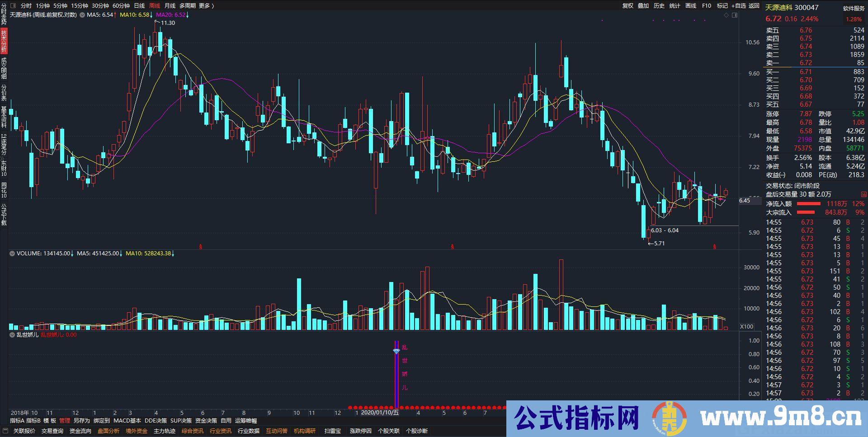Expand the VOLUME indicator dropdown arrow
The width and height of the screenshot is (868, 437).
coord(12,254)
